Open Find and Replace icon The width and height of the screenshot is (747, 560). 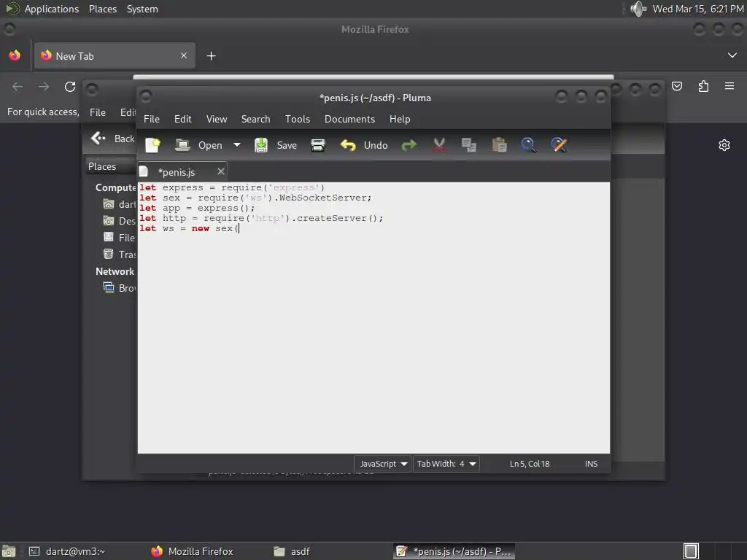[560, 145]
